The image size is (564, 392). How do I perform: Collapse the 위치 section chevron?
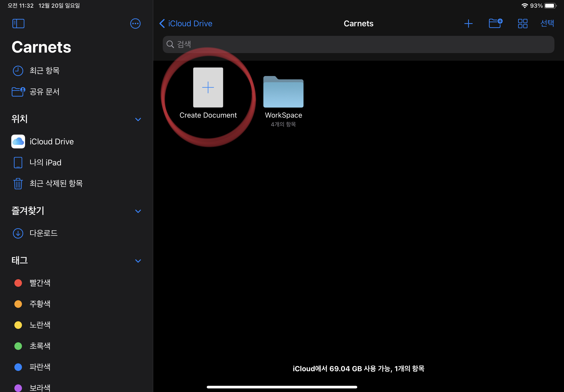point(138,119)
